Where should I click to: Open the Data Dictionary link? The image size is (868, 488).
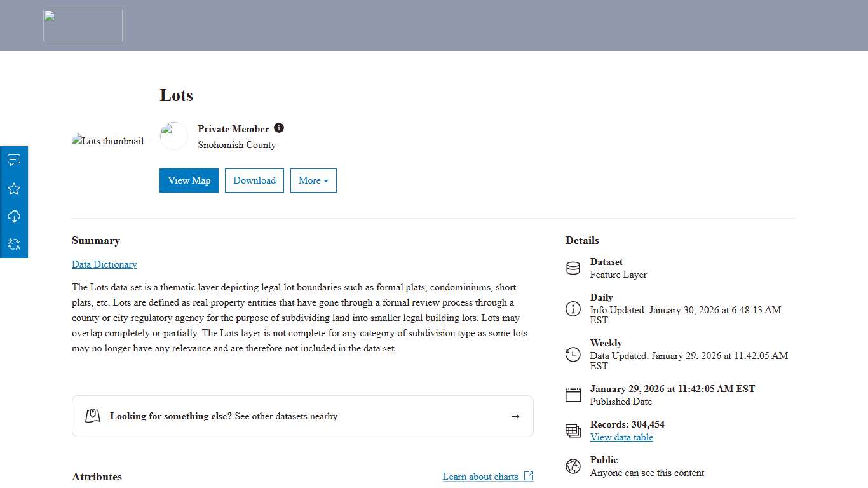click(x=104, y=264)
